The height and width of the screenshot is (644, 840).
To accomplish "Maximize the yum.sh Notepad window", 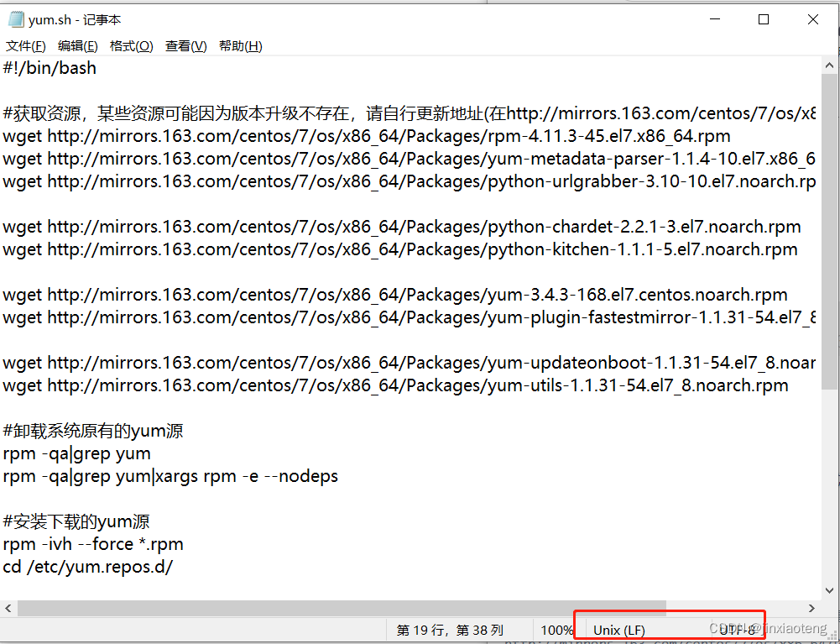I will [764, 19].
